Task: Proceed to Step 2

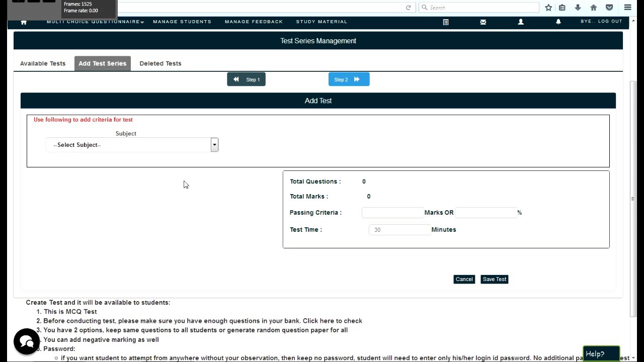Action: click(349, 79)
